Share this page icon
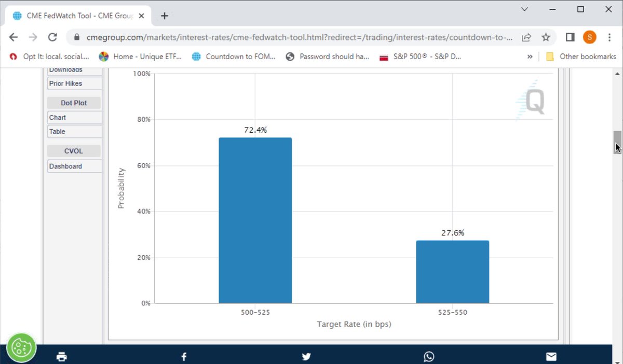The width and height of the screenshot is (623, 364). click(526, 37)
